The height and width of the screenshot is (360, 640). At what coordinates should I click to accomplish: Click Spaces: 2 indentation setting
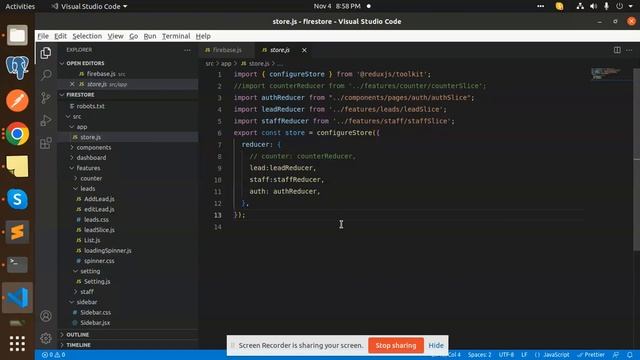480,355
